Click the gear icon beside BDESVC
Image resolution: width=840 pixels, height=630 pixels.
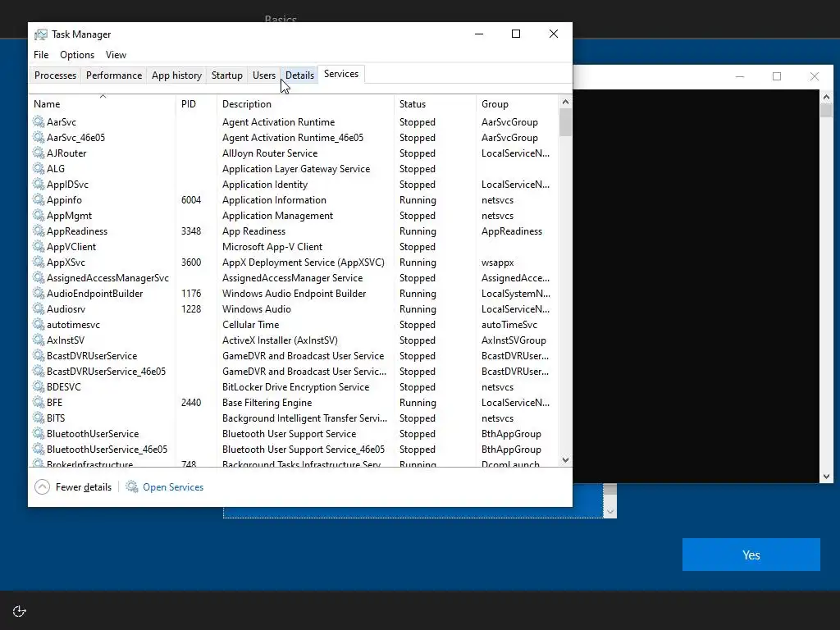click(39, 386)
